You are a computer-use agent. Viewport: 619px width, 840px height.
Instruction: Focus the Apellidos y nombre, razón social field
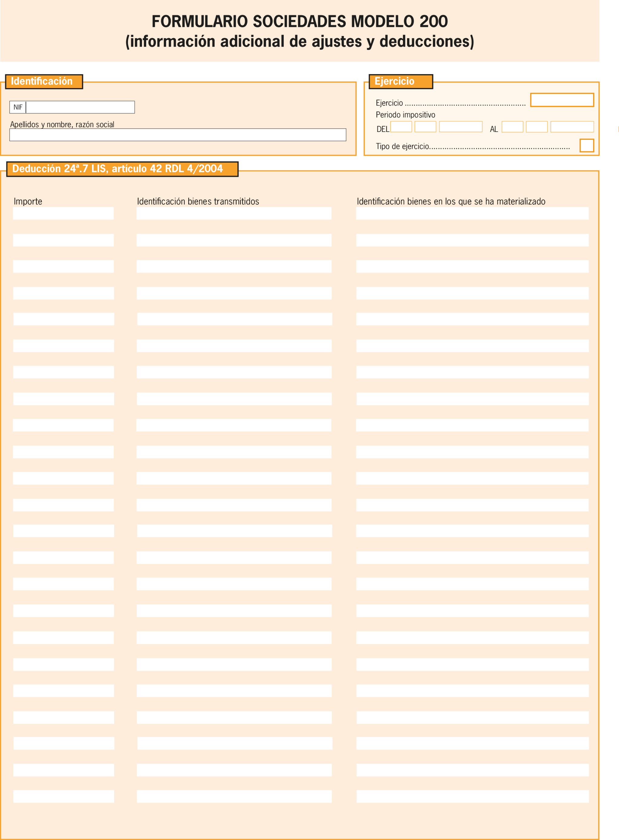pos(178,135)
